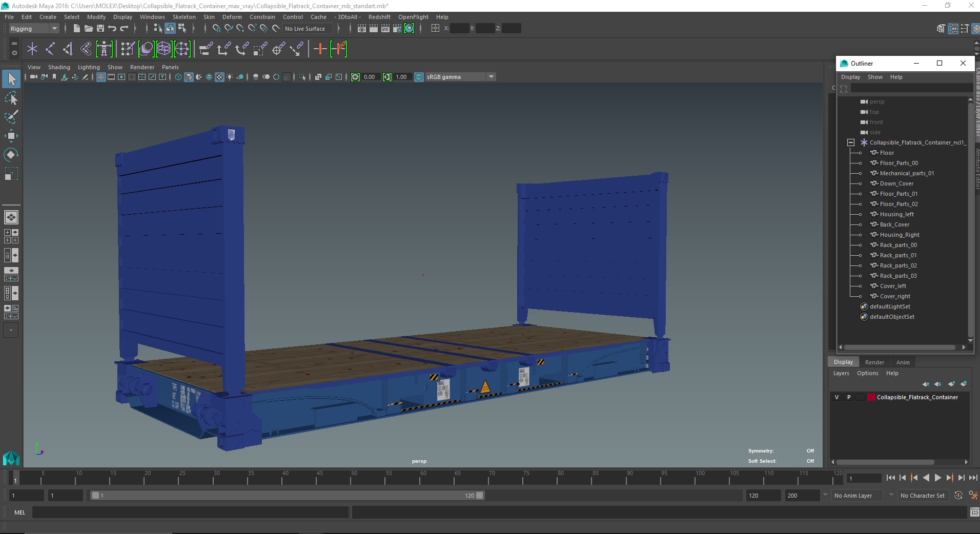Open the Skeleton menu
The width and height of the screenshot is (980, 534).
pyautogui.click(x=184, y=17)
